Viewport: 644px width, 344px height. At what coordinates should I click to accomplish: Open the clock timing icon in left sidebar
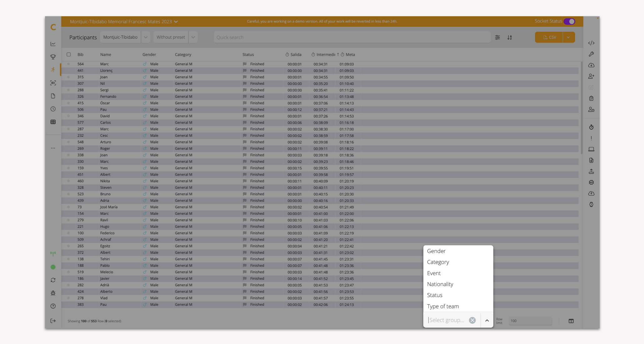[x=53, y=109]
